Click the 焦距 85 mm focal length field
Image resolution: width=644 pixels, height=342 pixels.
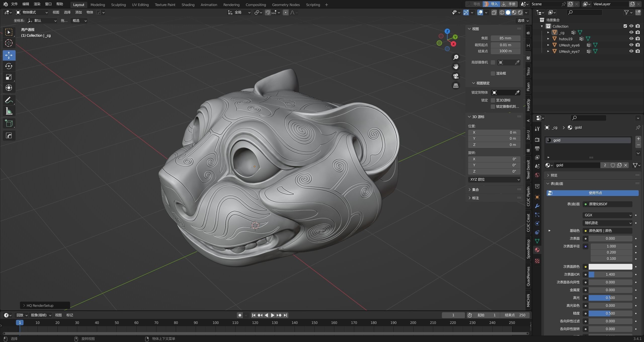505,38
